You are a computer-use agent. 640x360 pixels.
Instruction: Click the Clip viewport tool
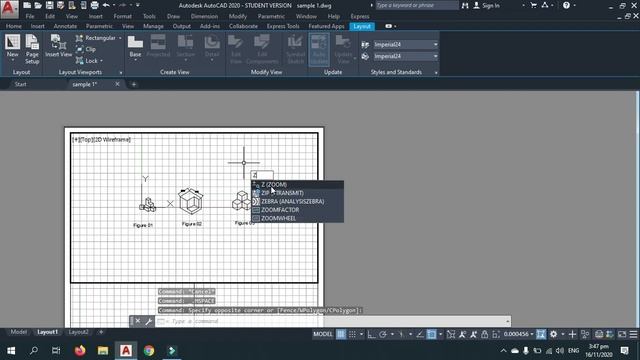click(86, 49)
